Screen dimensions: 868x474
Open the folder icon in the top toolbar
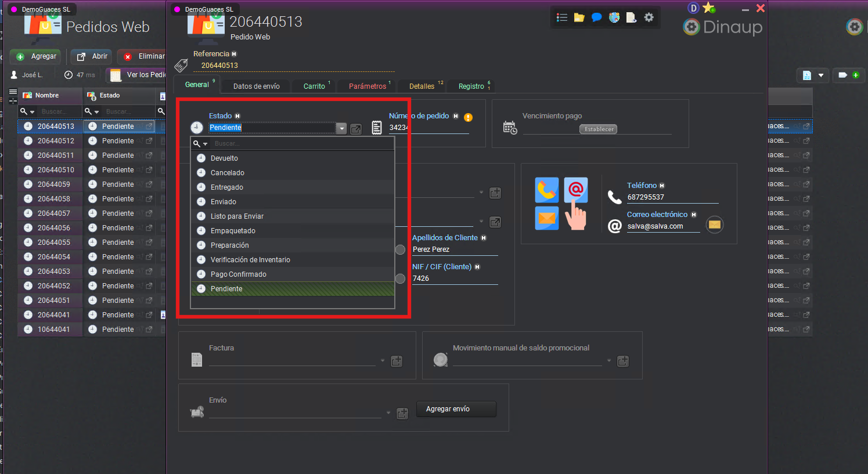pos(579,17)
